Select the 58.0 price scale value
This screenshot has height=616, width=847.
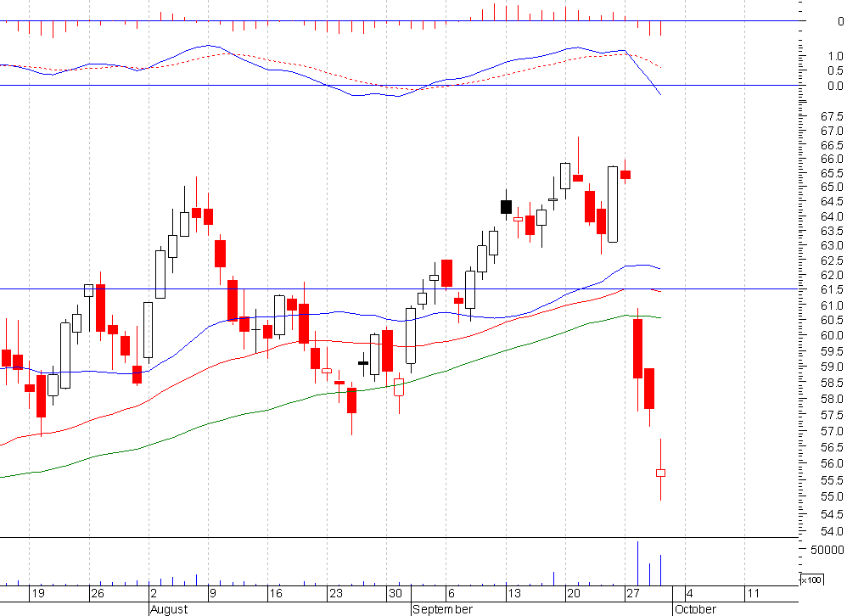coord(832,399)
